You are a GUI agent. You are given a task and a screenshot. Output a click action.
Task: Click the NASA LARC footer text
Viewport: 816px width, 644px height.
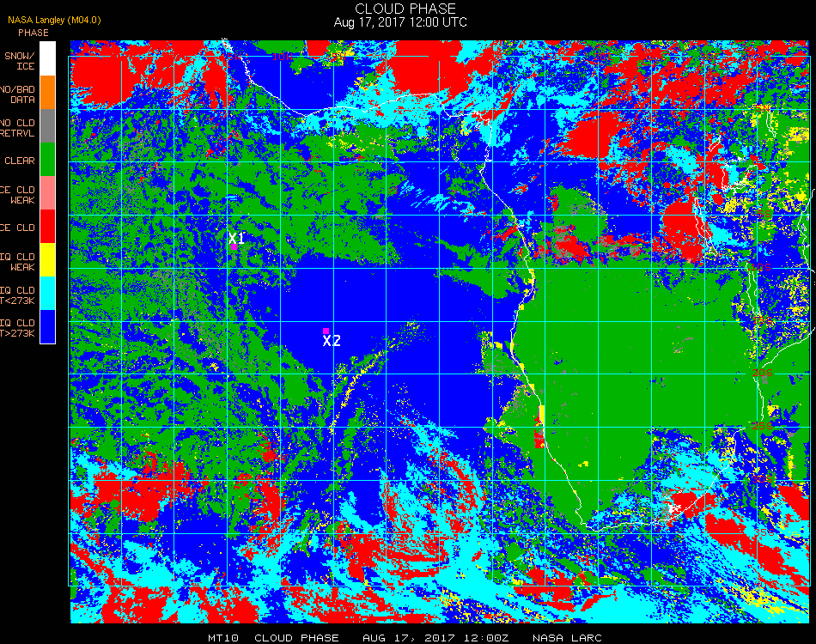pos(567,638)
